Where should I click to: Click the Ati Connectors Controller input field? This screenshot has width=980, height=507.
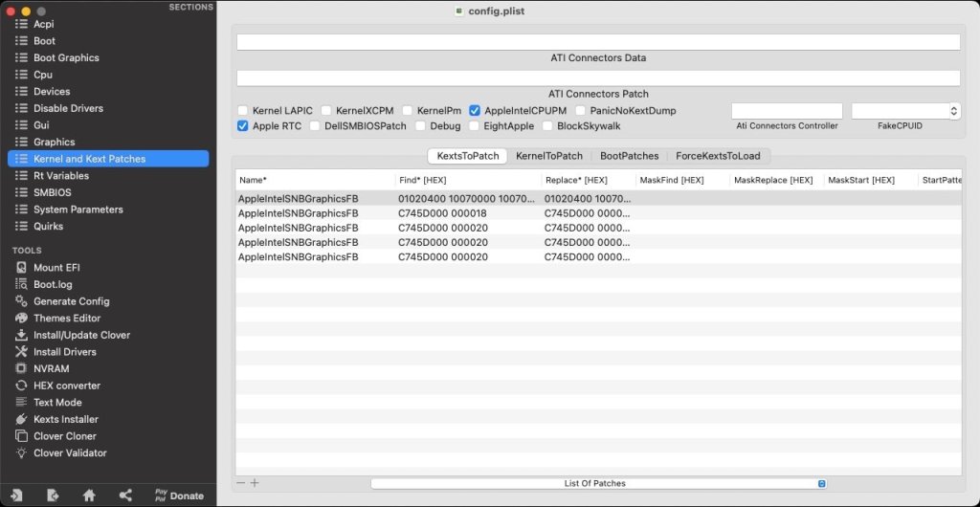(x=787, y=111)
